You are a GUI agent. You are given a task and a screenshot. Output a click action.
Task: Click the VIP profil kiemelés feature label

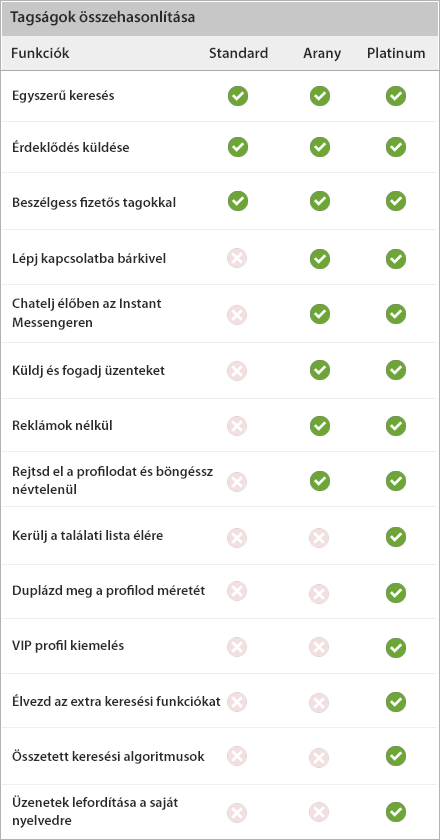(x=68, y=646)
